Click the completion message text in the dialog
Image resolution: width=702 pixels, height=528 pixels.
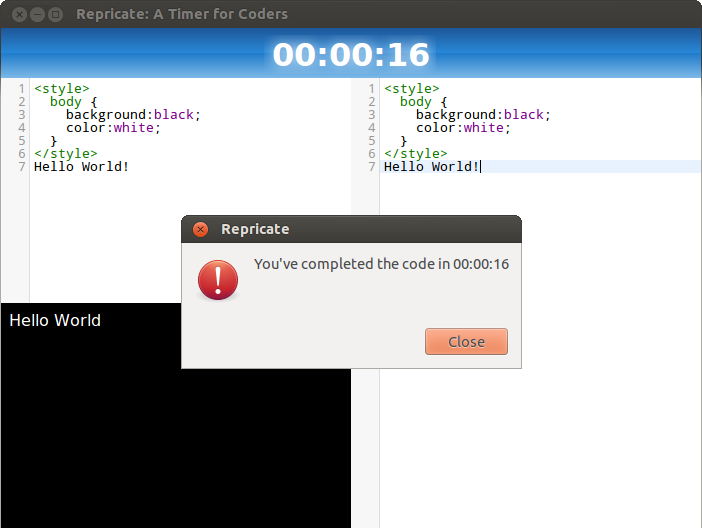coord(381,264)
